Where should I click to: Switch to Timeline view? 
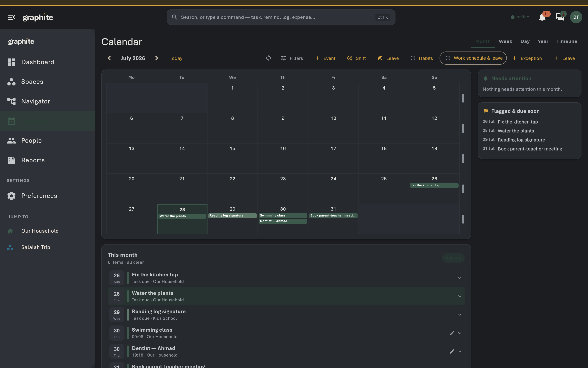567,41
